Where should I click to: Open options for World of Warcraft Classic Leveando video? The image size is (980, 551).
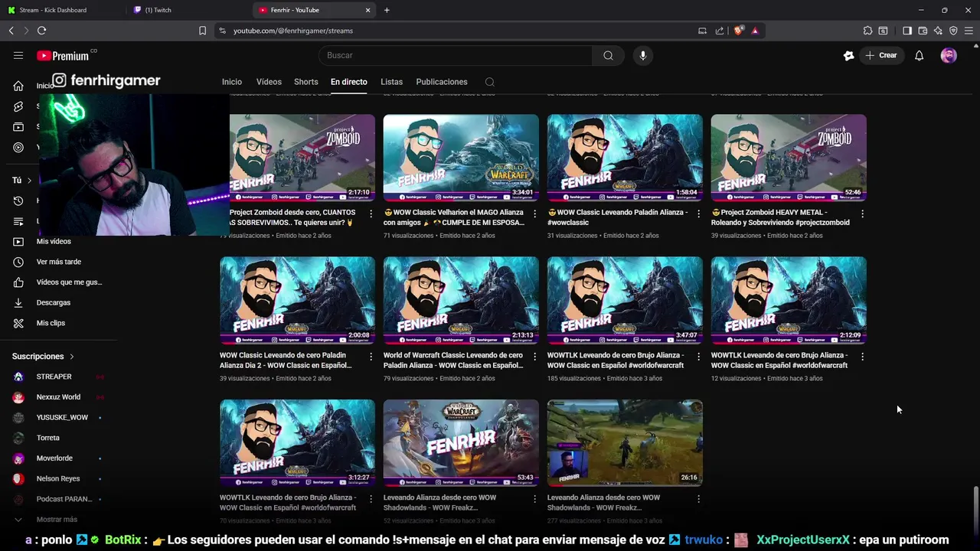(x=534, y=357)
